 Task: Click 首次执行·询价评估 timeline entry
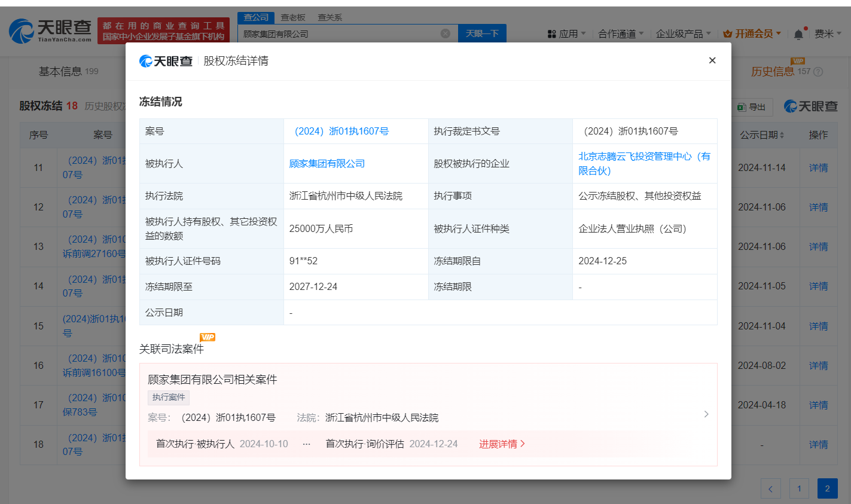coord(391,444)
